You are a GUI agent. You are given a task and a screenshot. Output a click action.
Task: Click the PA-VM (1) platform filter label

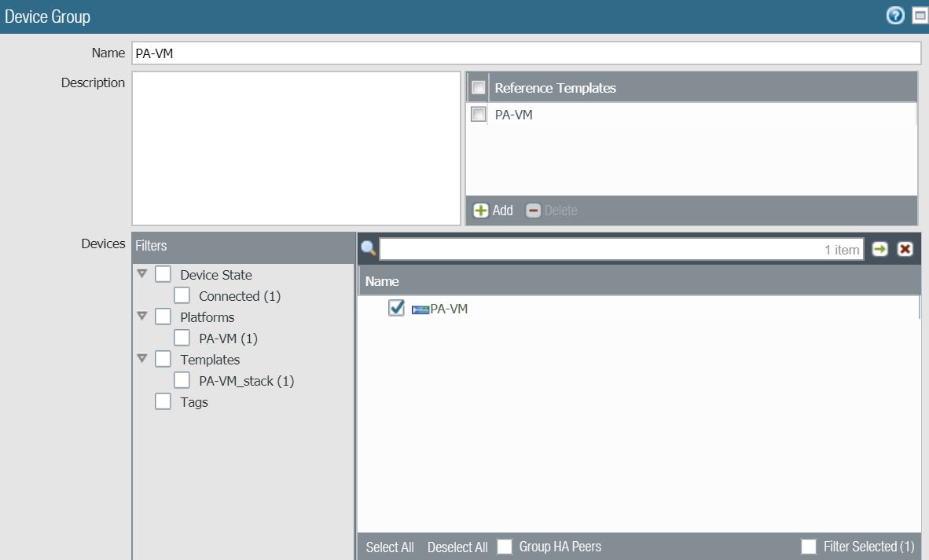pos(228,339)
